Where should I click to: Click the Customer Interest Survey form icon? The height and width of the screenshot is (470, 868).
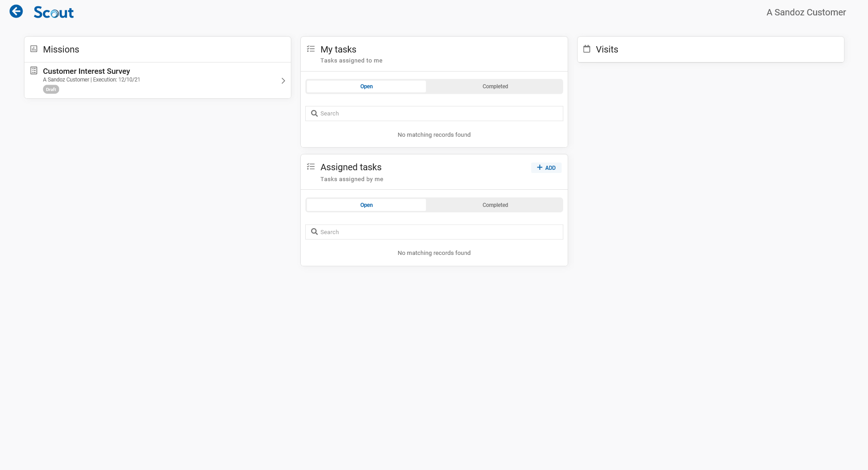pyautogui.click(x=34, y=71)
